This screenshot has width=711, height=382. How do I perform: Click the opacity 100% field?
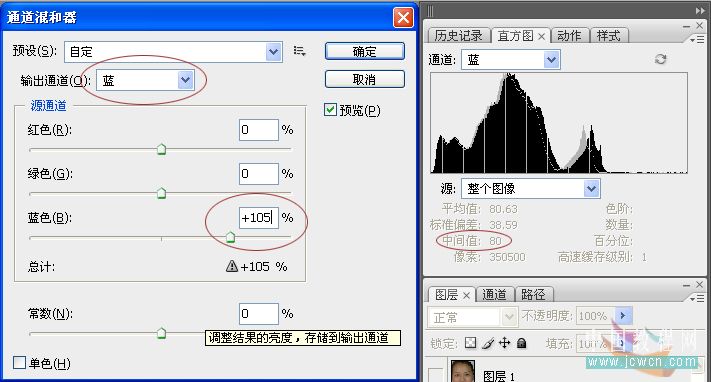click(x=595, y=316)
